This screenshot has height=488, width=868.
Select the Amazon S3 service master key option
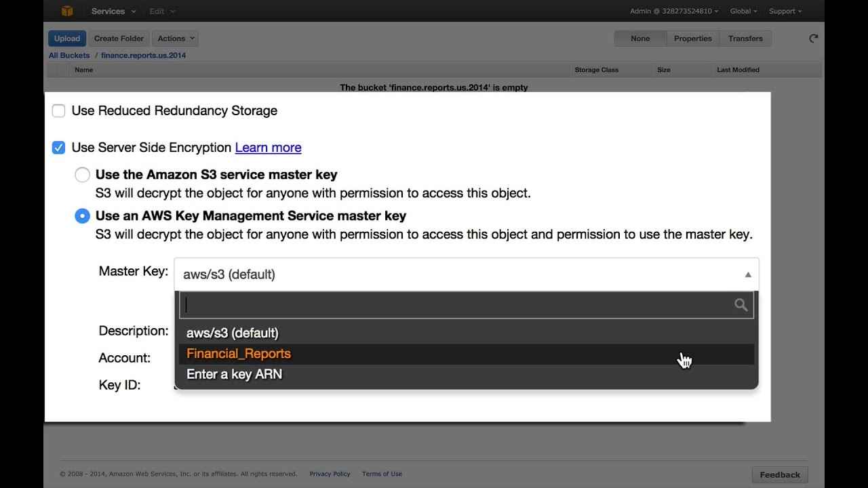82,174
